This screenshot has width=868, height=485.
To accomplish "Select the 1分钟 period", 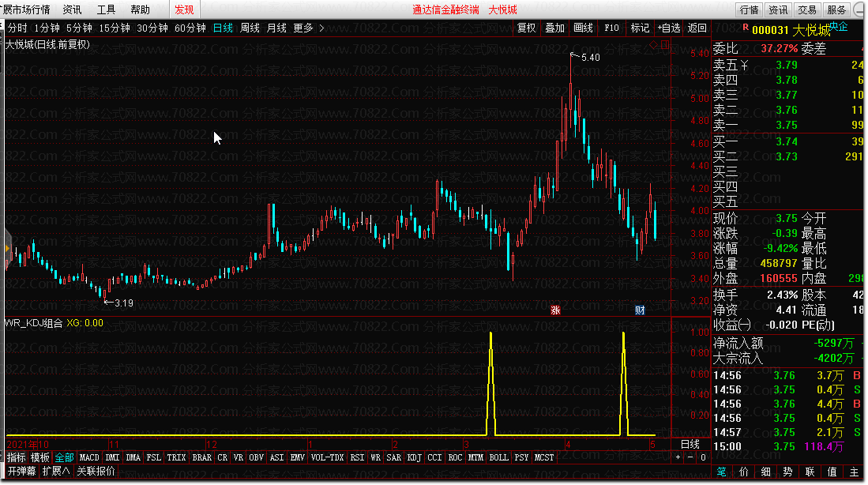I will click(x=47, y=28).
